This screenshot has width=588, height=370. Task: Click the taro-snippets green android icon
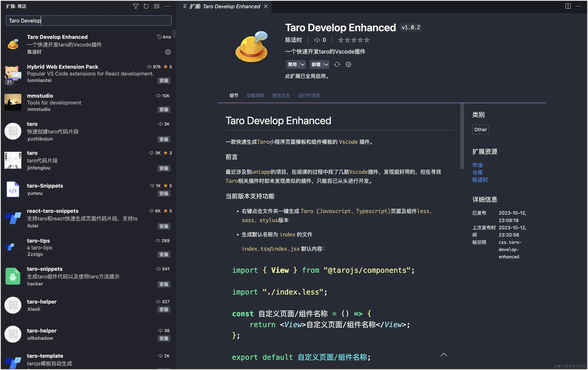tap(13, 276)
